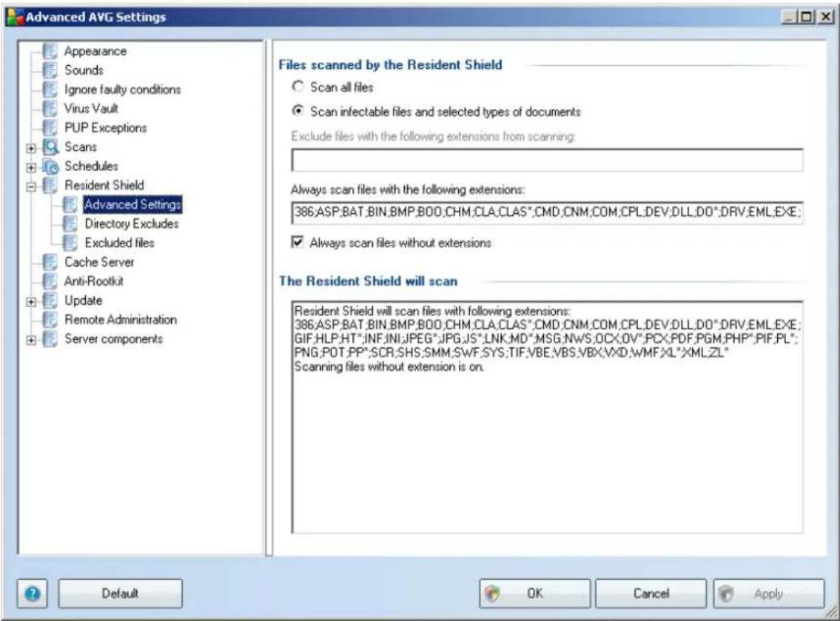Click the Resident Shield icon
This screenshot has height=621, width=840.
click(x=50, y=185)
